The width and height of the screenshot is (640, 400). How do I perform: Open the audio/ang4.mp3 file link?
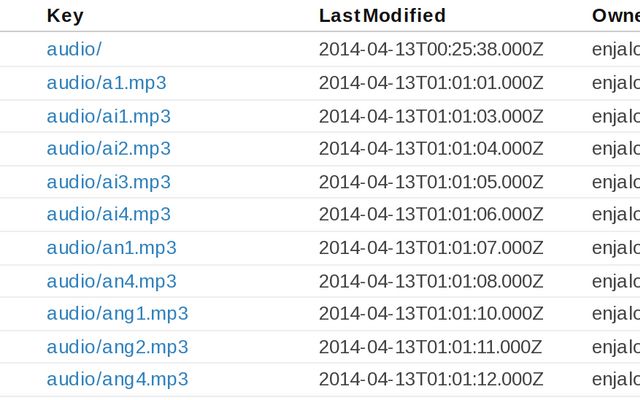(117, 380)
